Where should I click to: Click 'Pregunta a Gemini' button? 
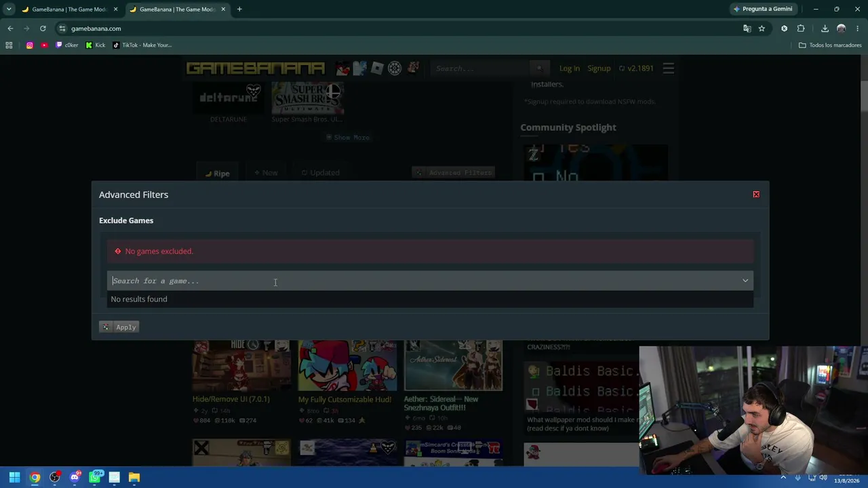point(762,9)
